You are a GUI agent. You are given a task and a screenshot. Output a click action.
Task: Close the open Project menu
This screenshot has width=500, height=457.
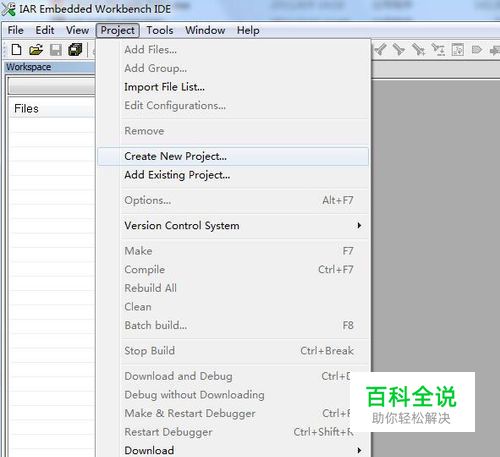click(x=118, y=30)
